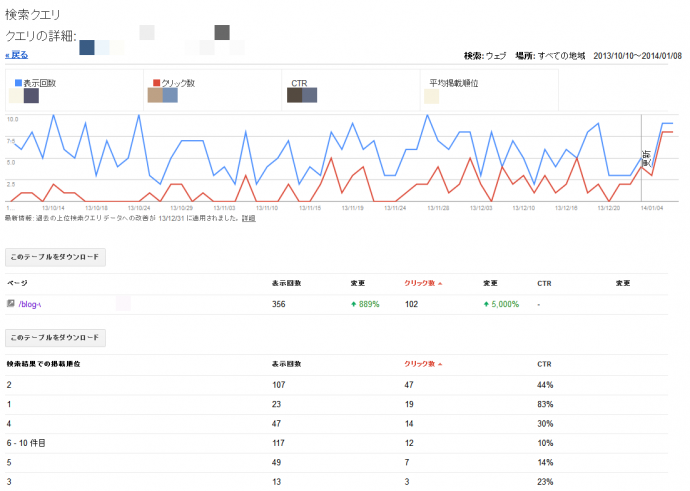Viewport: 690px width, 491px height.
Task: Sort page table by クリック数 header
Action: (420, 283)
